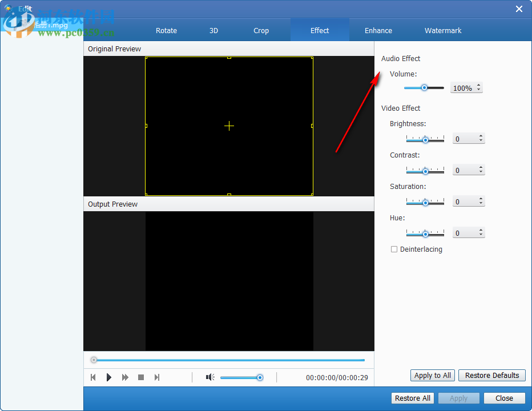Click the Apply to All button
532x411 pixels.
(432, 376)
